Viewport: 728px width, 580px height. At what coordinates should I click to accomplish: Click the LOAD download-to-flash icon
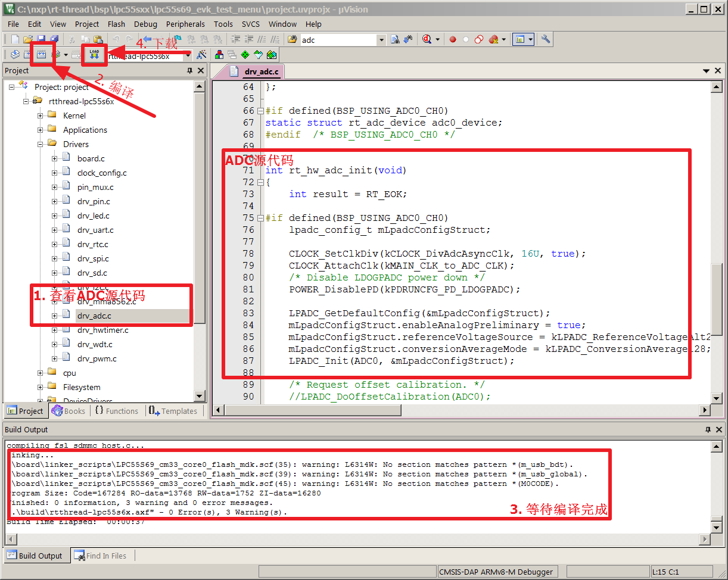tap(94, 55)
